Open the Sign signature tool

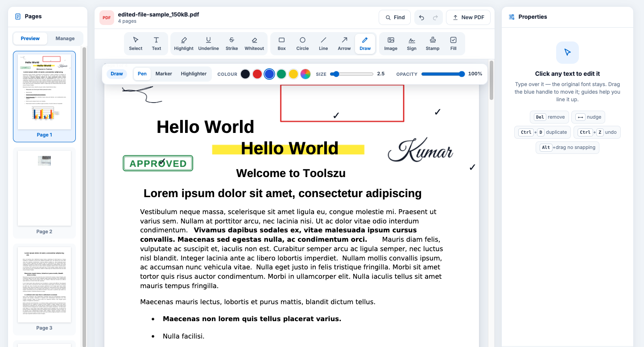tap(412, 44)
